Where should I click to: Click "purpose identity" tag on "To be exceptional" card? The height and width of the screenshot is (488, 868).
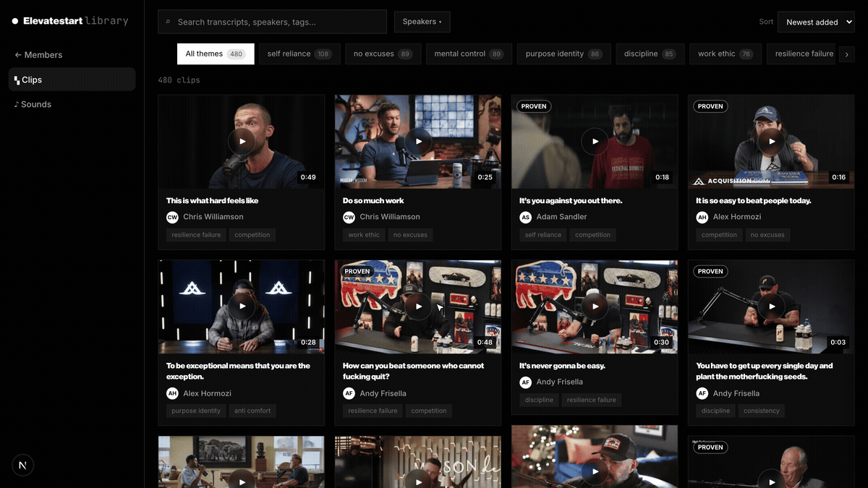pyautogui.click(x=196, y=411)
